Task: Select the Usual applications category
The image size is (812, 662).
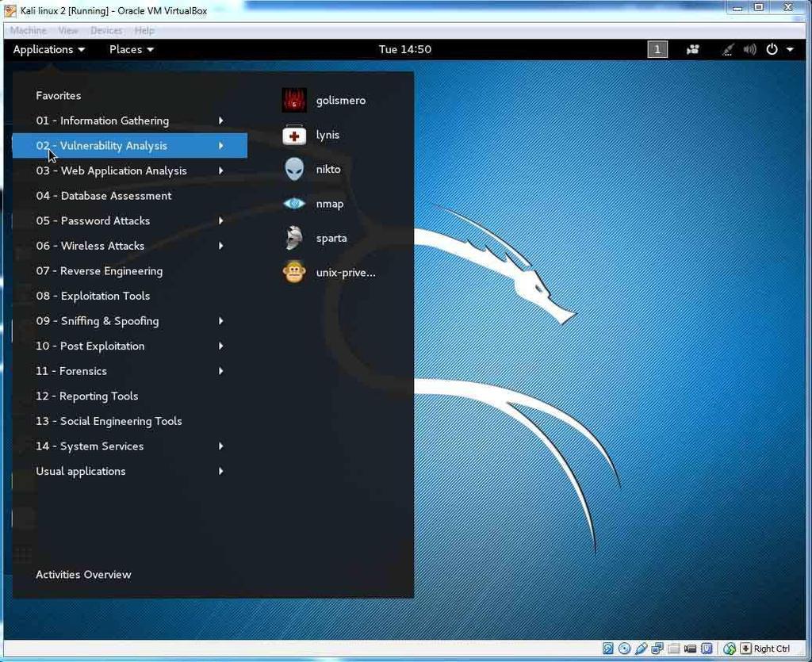Action: pyautogui.click(x=129, y=471)
